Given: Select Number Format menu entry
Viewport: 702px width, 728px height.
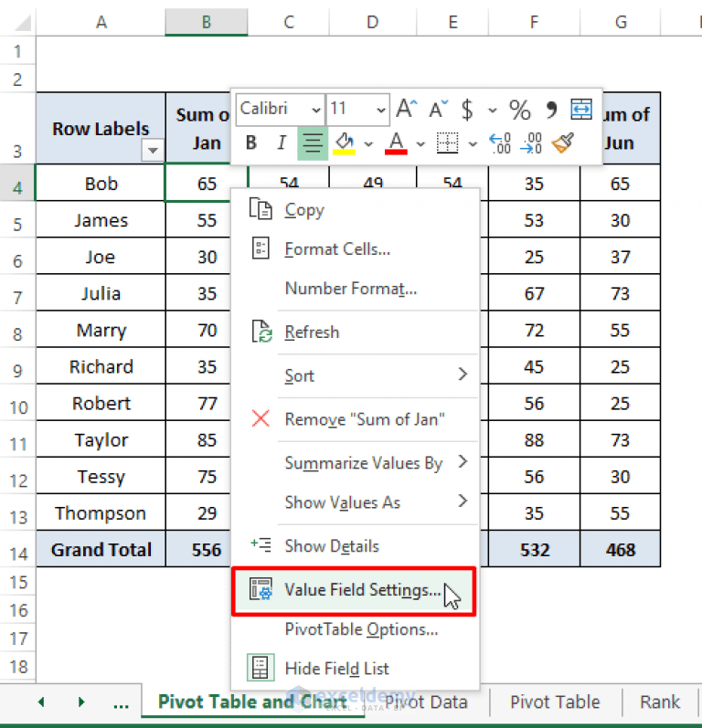Looking at the screenshot, I should (356, 289).
